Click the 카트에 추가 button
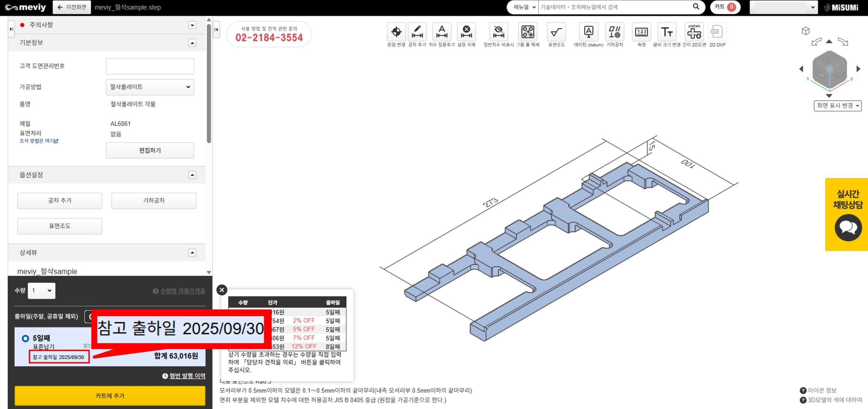868x409 pixels. 110,395
